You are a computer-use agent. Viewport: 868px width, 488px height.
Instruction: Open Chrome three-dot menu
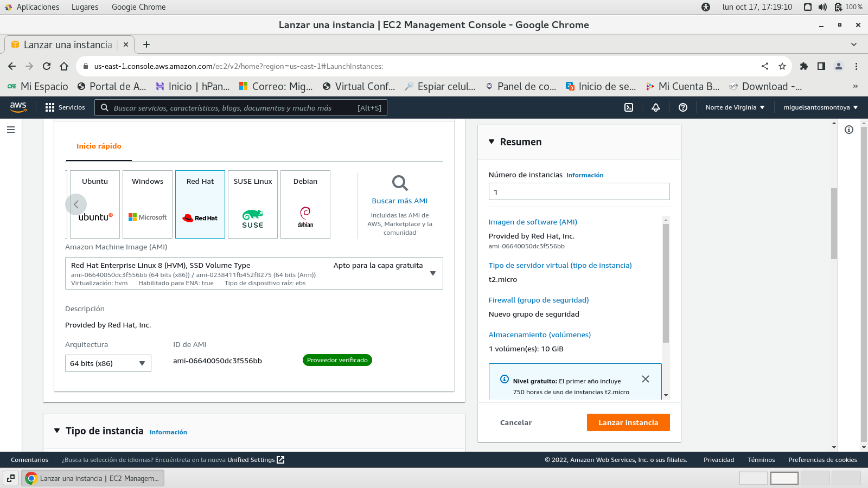(856, 66)
